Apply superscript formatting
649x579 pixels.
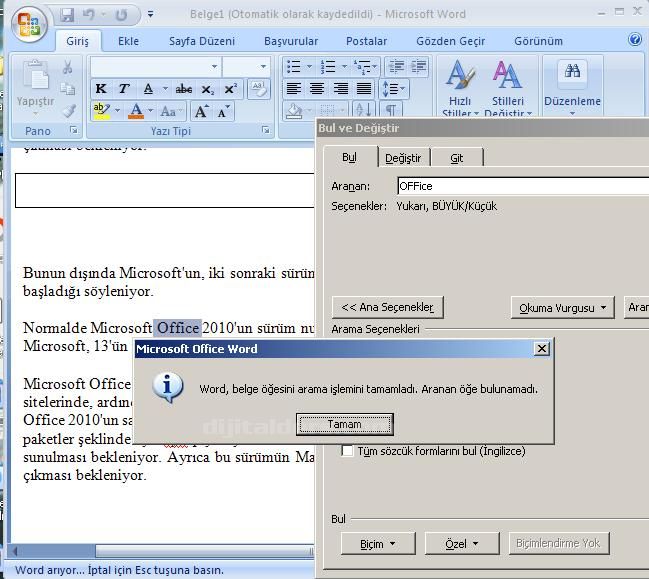(x=231, y=89)
